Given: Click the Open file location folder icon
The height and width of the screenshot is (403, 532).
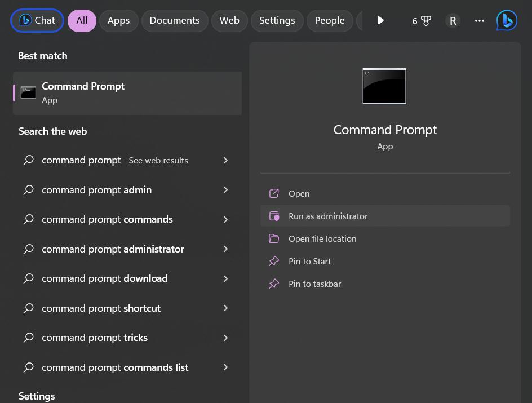Looking at the screenshot, I should [274, 238].
